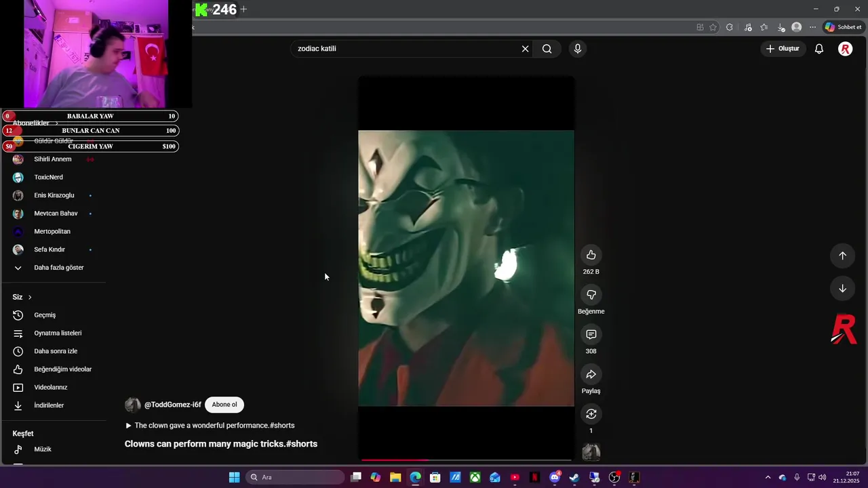Open Netflix from taskbar
868x488 pixels.
click(x=535, y=477)
